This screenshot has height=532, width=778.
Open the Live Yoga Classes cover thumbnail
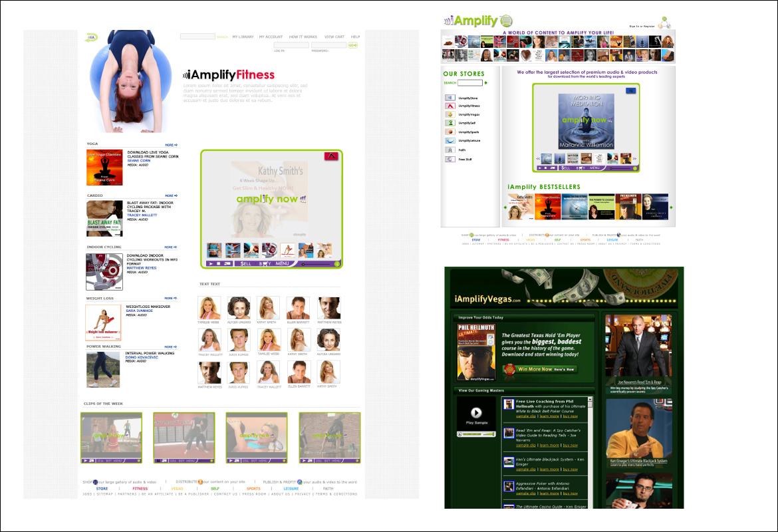tap(104, 167)
